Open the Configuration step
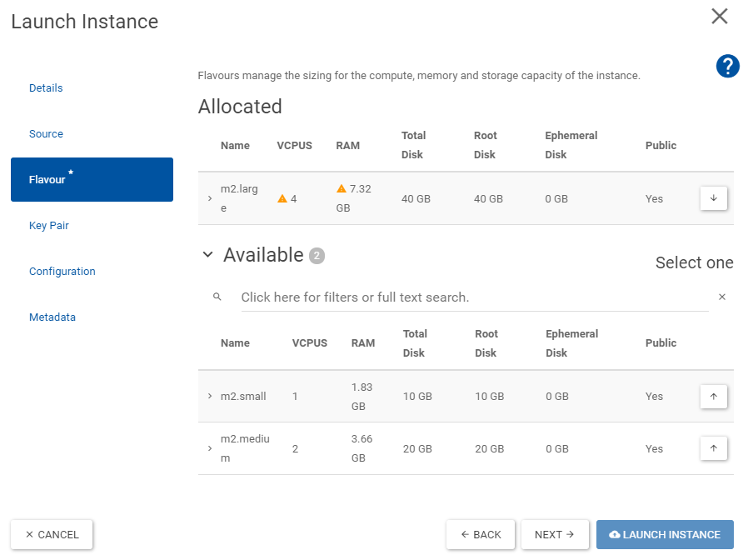743x560 pixels. click(62, 272)
